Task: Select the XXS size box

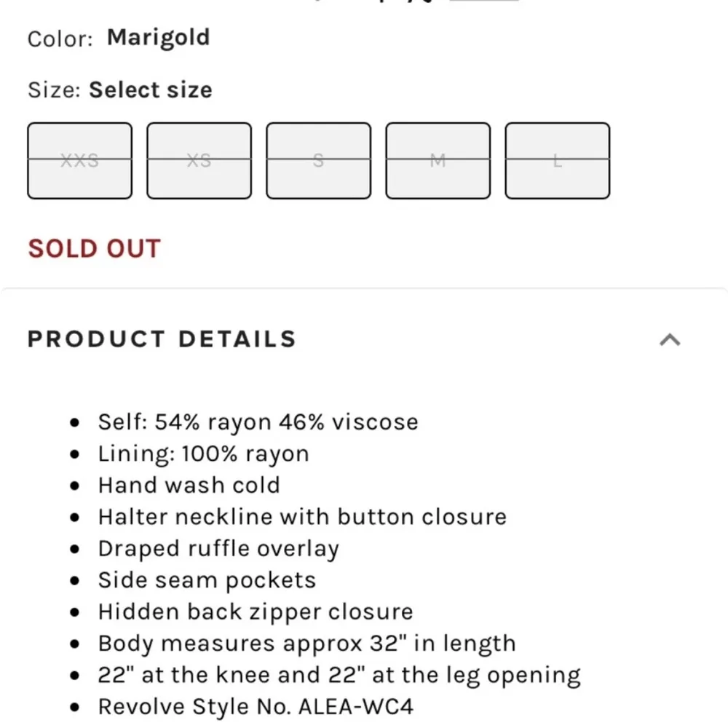Action: coord(80,161)
